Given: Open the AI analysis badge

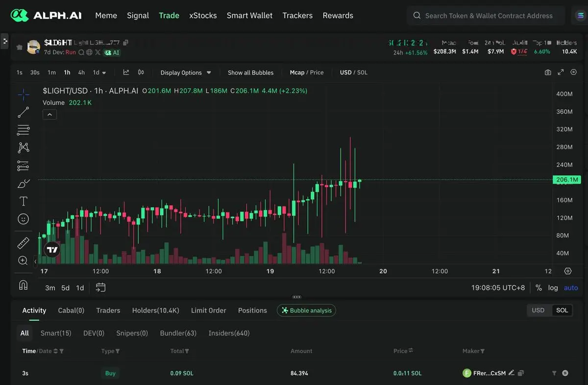Looking at the screenshot, I should [x=112, y=52].
